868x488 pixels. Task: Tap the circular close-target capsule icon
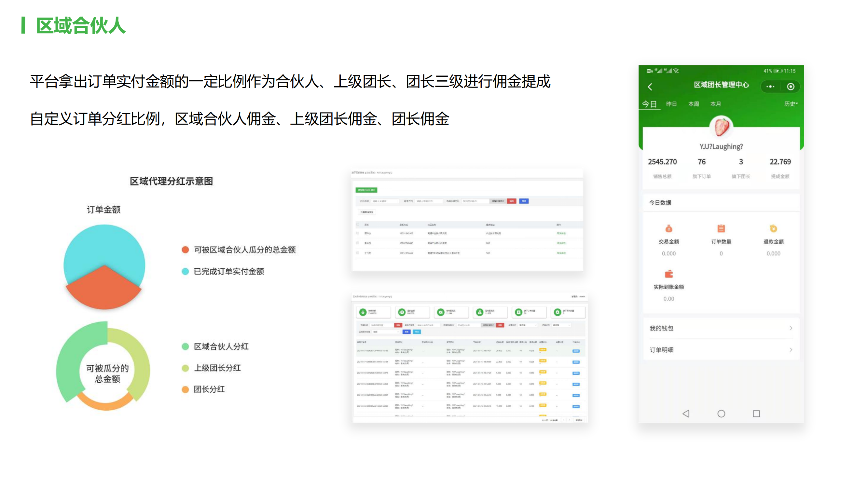click(x=791, y=87)
